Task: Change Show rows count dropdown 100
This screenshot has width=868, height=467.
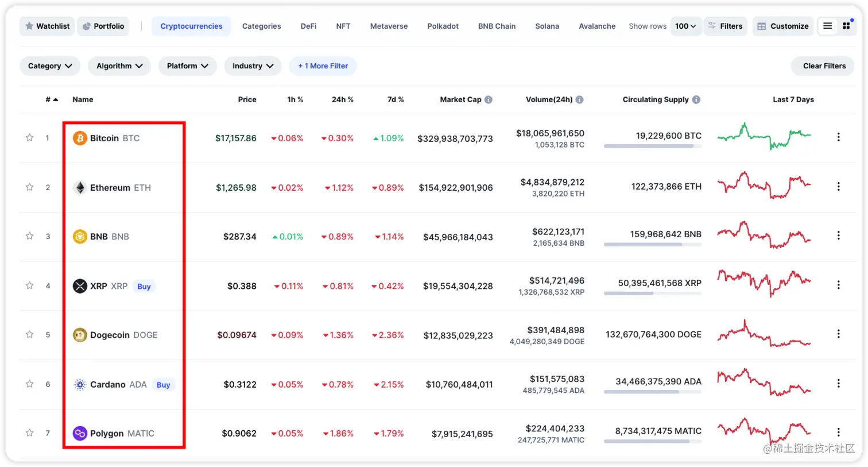Action: click(x=686, y=26)
